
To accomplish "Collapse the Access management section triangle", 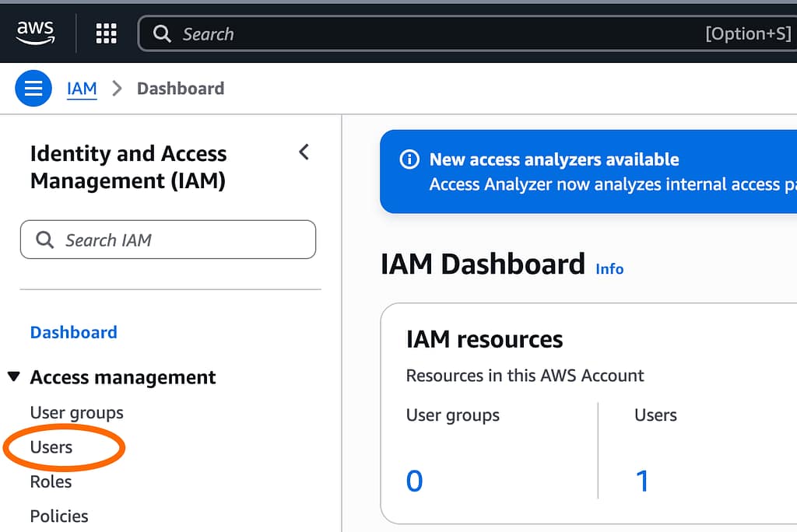I will tap(13, 377).
